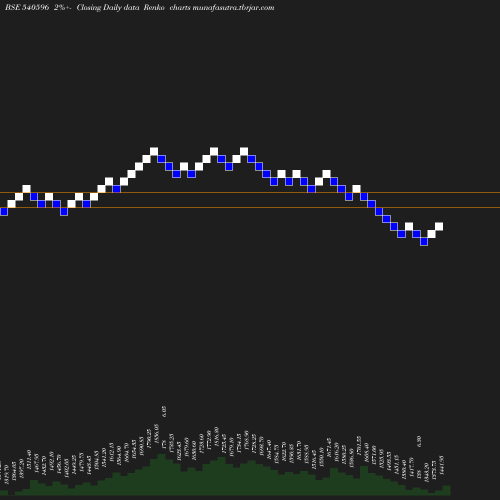This screenshot has height=500, width=500.
Task: Click the tallest green volume bar
Action: (x=161, y=474)
